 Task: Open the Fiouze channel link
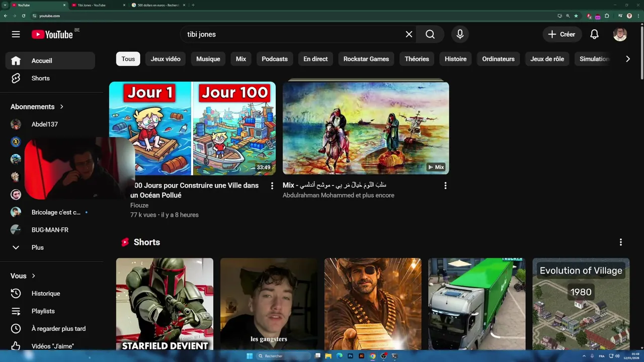(x=139, y=205)
